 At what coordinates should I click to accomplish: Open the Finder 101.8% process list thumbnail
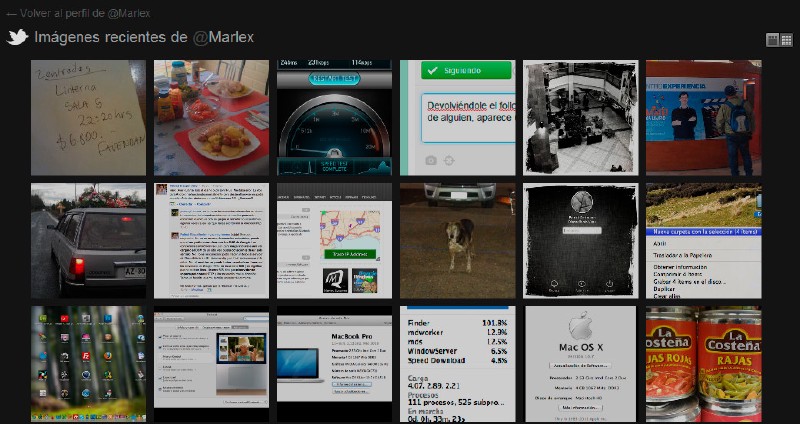(458, 364)
